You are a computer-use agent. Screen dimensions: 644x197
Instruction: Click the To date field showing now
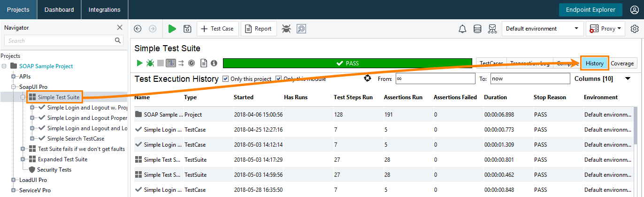[530, 79]
